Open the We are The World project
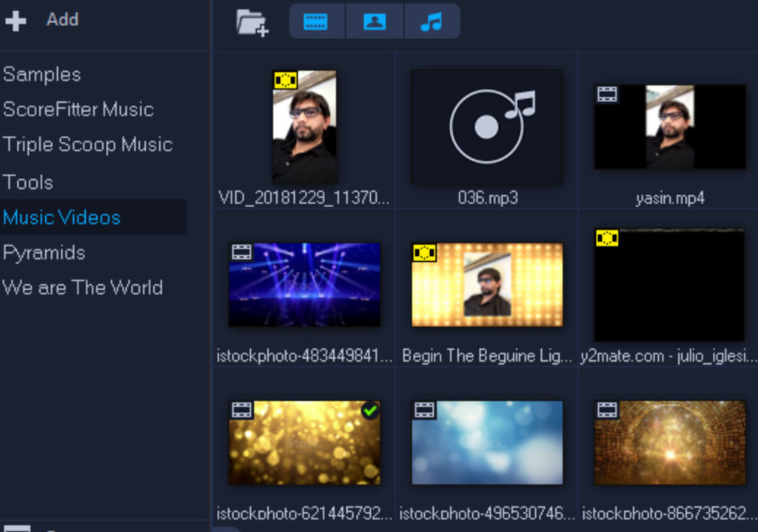This screenshot has width=758, height=532. click(84, 288)
